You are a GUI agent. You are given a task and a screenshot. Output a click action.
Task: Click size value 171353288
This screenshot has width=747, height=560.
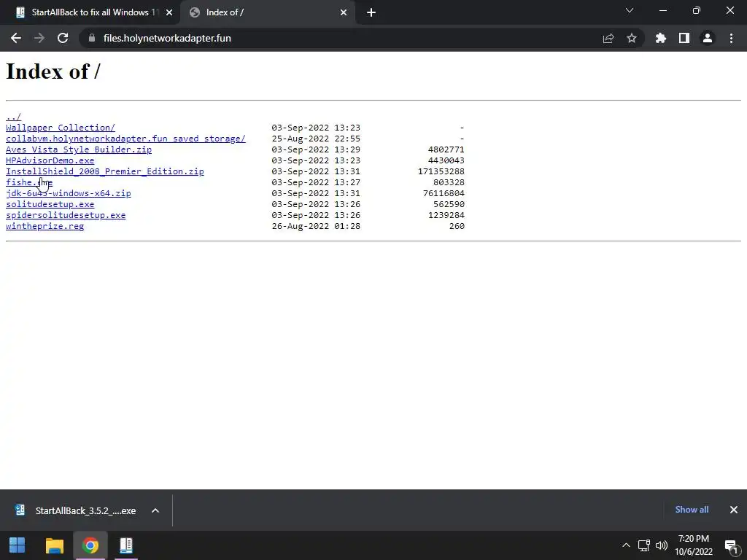[441, 171]
